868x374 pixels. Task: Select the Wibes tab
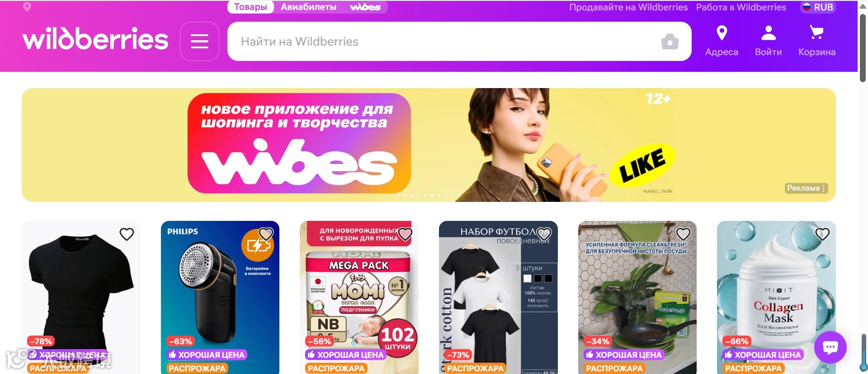[x=365, y=7]
